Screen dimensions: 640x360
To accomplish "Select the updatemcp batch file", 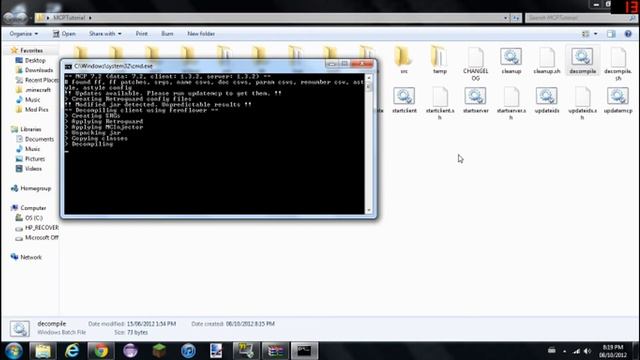I will pos(618,100).
